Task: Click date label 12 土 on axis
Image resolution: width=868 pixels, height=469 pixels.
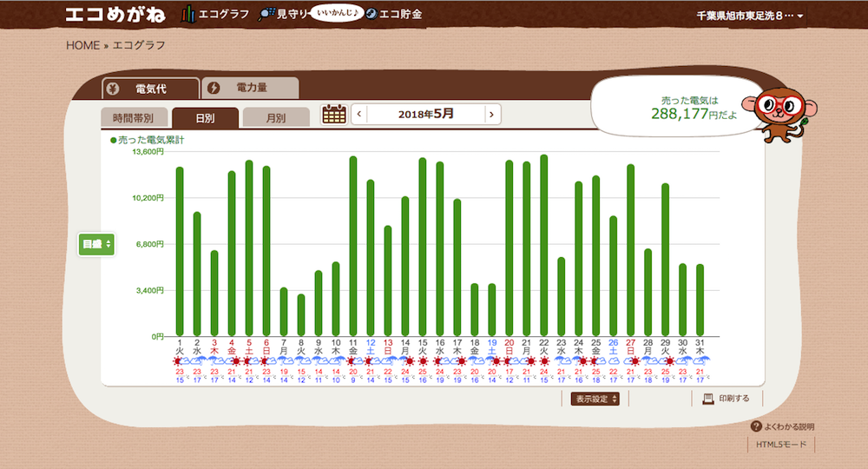Action: pyautogui.click(x=371, y=347)
